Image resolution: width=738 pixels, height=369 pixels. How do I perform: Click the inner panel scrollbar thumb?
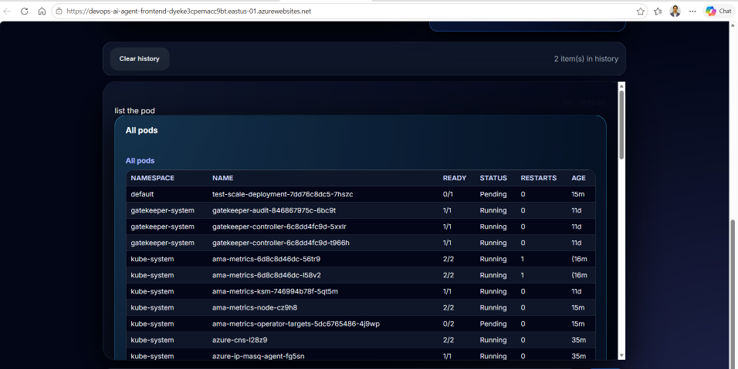point(621,125)
